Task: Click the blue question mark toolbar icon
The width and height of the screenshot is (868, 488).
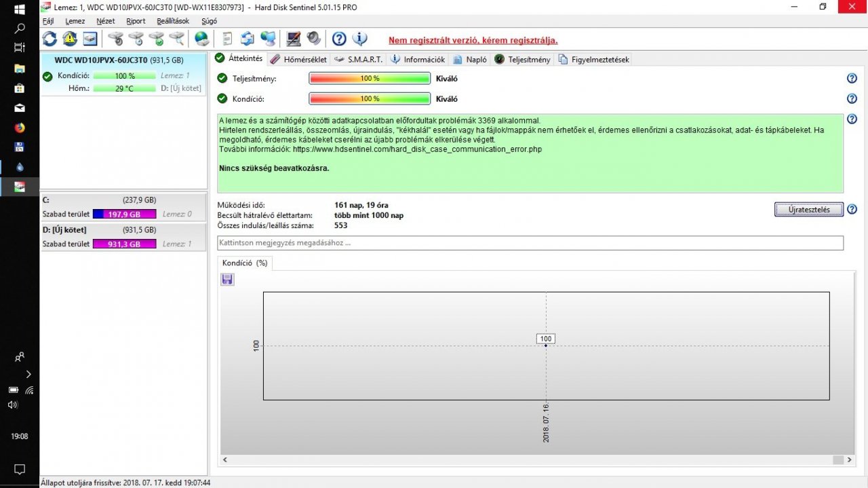Action: (339, 39)
